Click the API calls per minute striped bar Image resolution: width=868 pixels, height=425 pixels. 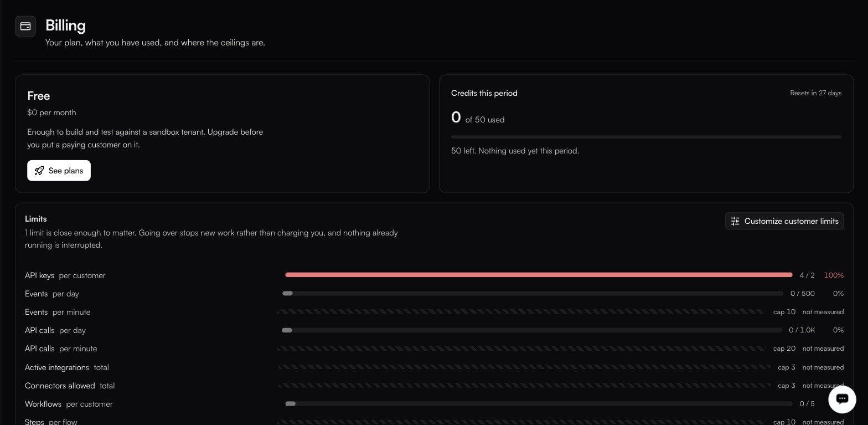(521, 349)
